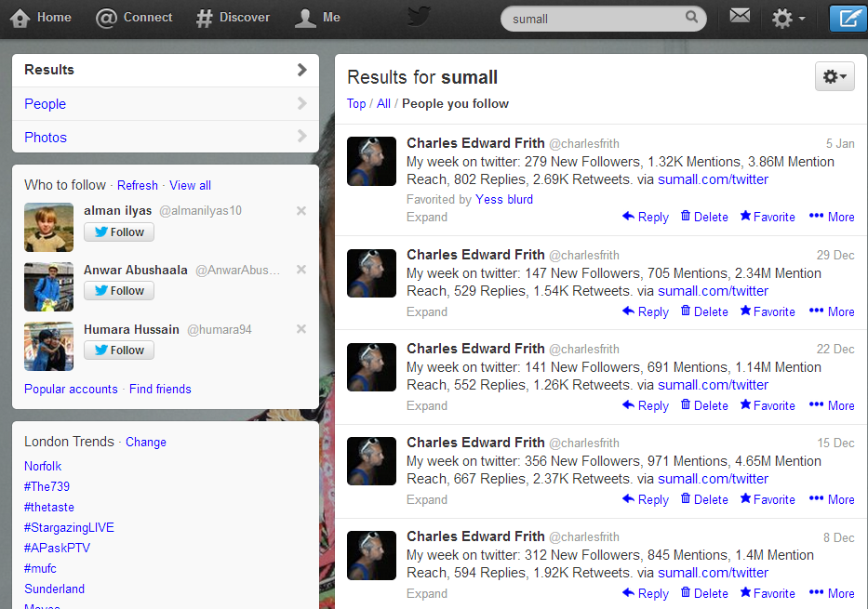
Task: Reply to the 29 Dec tweet
Action: [646, 312]
